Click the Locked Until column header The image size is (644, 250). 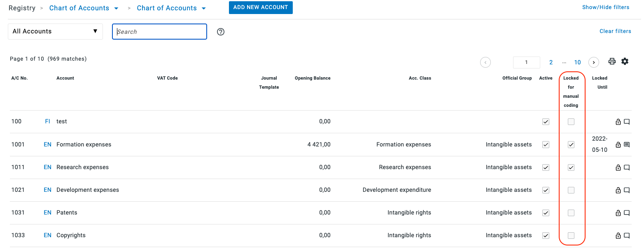pos(600,83)
